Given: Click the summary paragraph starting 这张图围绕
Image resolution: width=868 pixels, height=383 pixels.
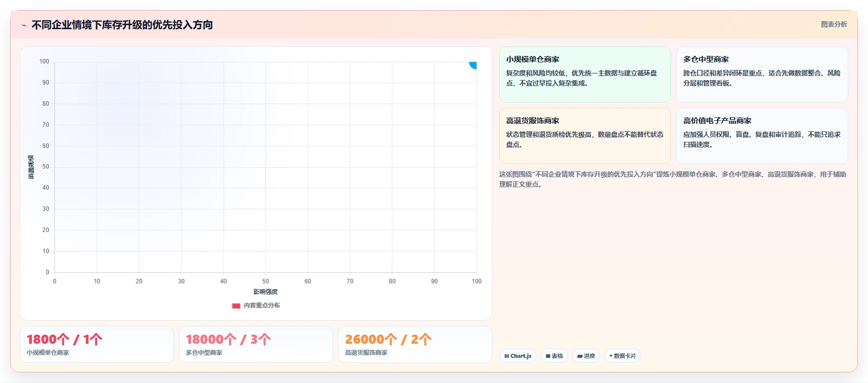Looking at the screenshot, I should coord(673,179).
